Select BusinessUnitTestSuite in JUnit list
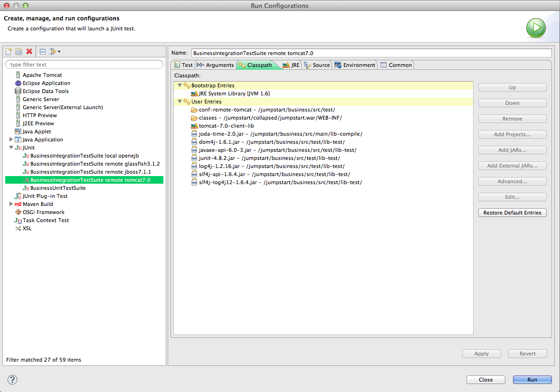This screenshot has height=392, width=560. point(58,188)
